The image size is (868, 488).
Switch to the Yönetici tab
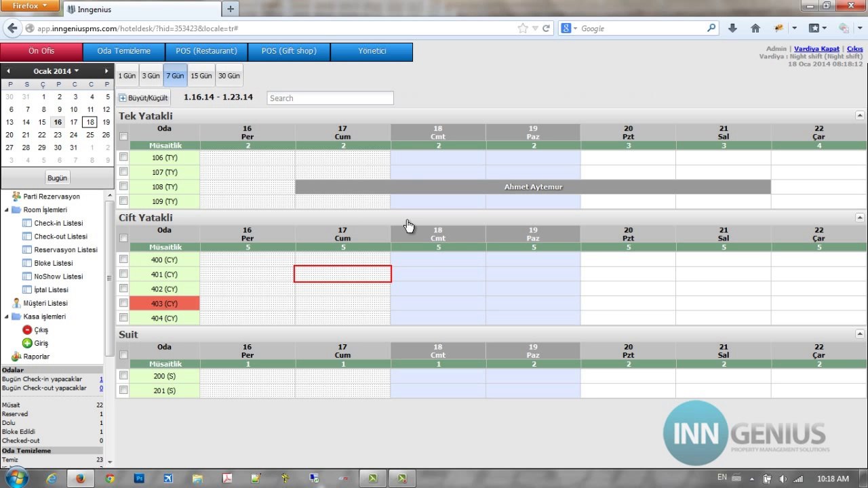click(x=372, y=52)
